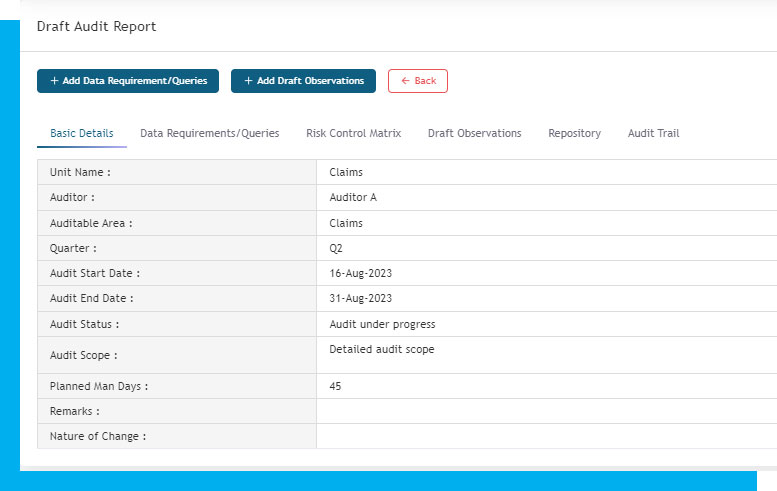Click the Unit Name row label

point(80,172)
